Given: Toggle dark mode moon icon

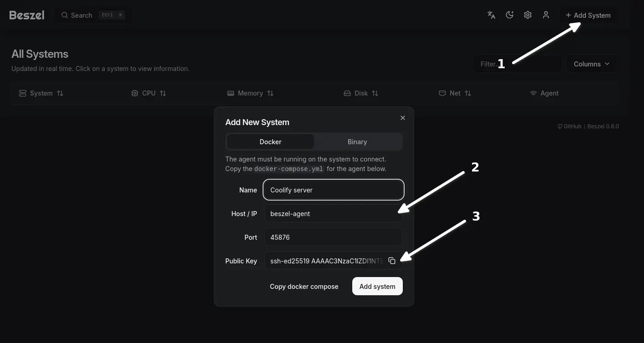Looking at the screenshot, I should (509, 15).
